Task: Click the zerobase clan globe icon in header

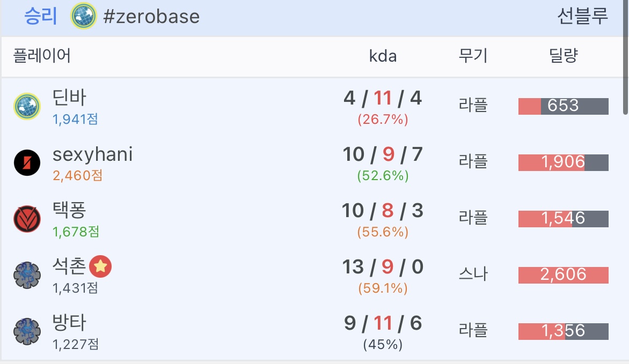Action: coord(84,16)
